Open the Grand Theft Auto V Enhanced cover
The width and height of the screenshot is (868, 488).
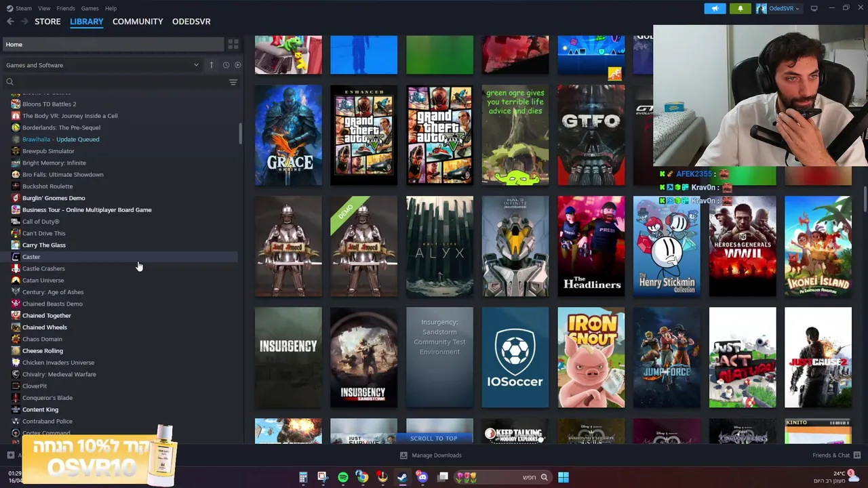[x=363, y=135]
